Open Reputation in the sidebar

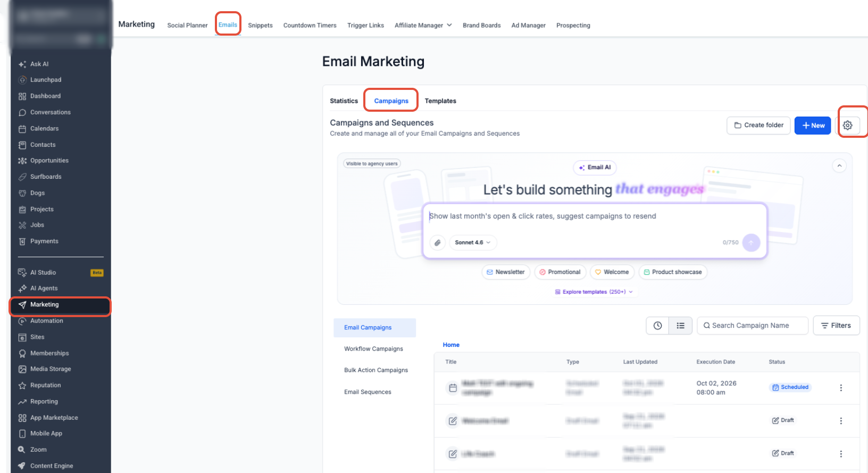(x=46, y=385)
